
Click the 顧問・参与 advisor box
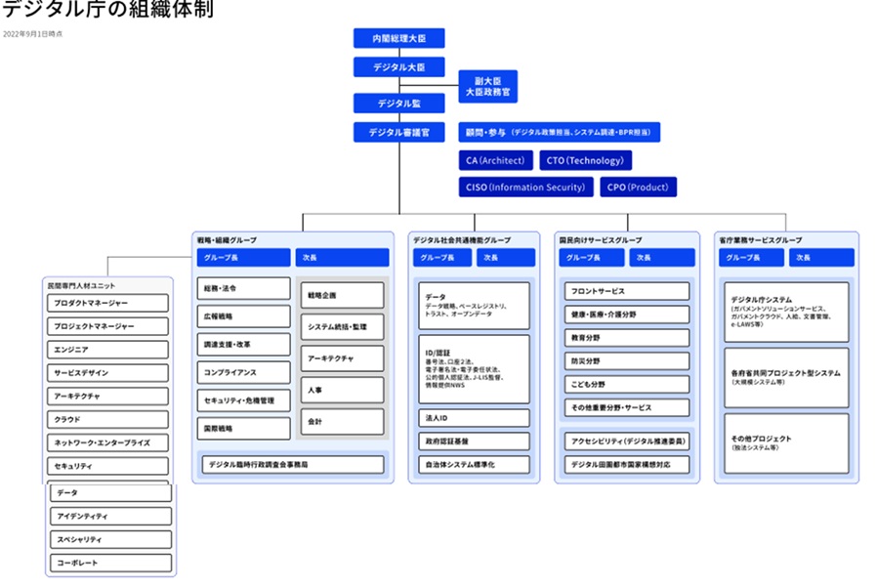tap(560, 132)
